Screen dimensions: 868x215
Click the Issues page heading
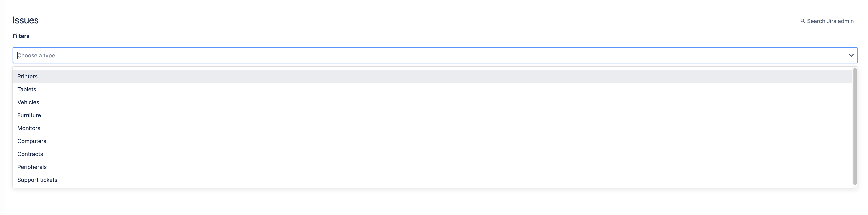26,20
